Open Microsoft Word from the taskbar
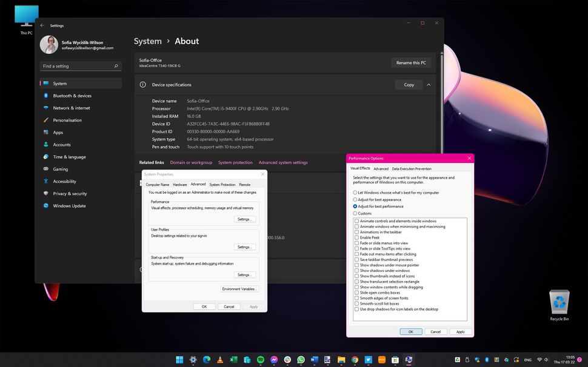This screenshot has height=367, width=588. click(314, 359)
